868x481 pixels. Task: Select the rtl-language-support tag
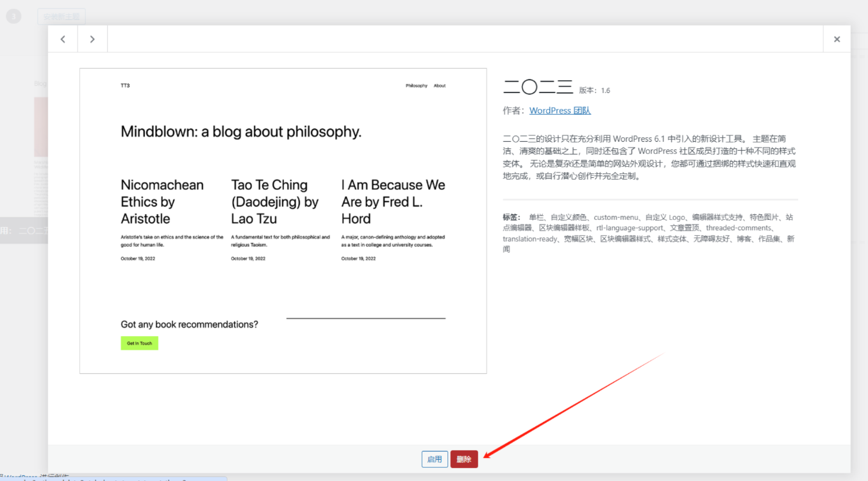coord(630,228)
